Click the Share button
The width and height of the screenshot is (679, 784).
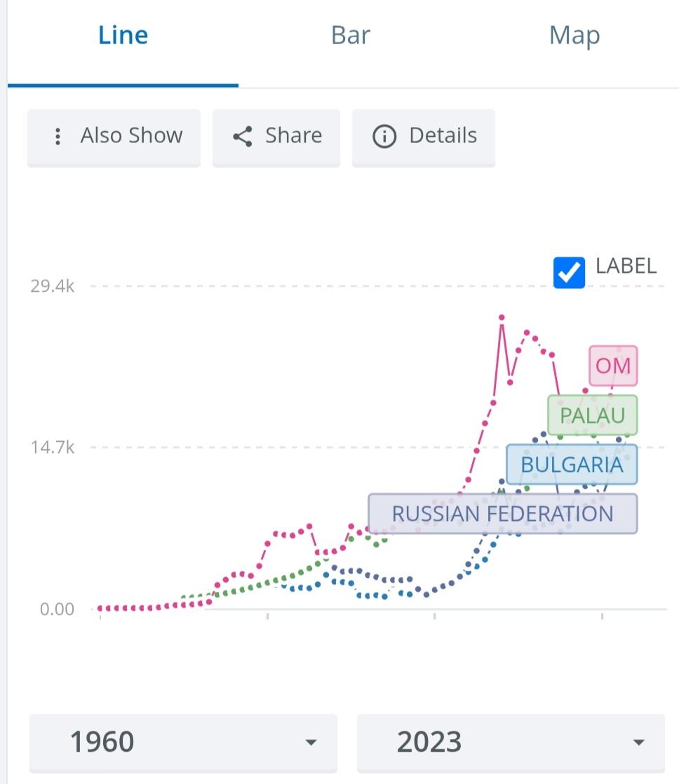(276, 137)
